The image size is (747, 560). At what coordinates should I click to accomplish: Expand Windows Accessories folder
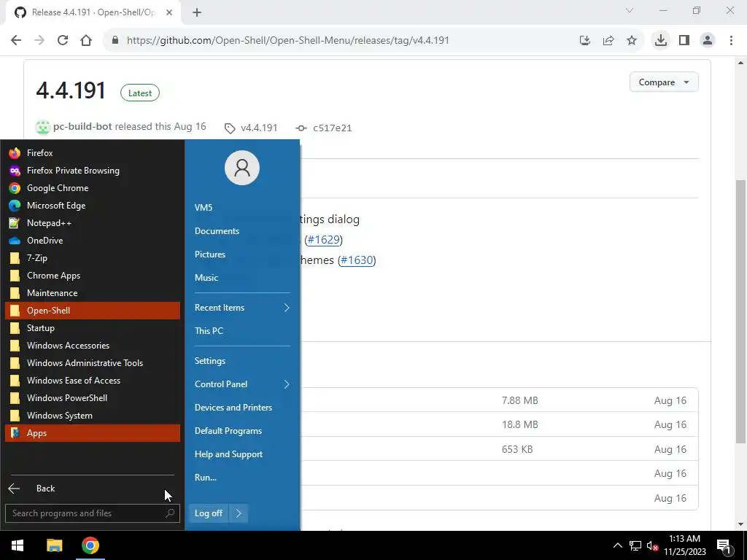[x=93, y=345]
